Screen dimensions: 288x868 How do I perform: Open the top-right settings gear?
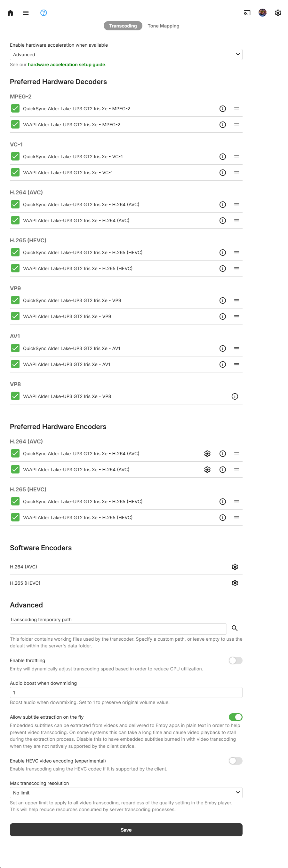[x=277, y=13]
